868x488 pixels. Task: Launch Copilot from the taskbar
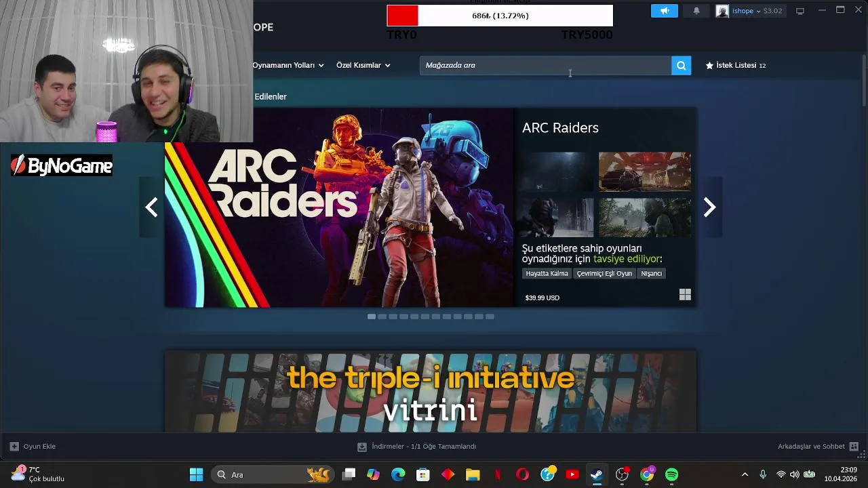[373, 474]
